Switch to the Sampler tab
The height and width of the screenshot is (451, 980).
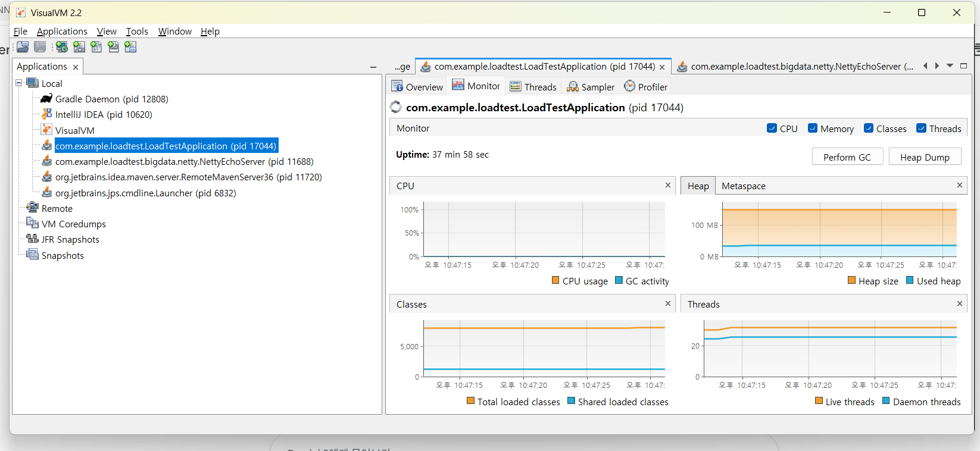[x=590, y=86]
